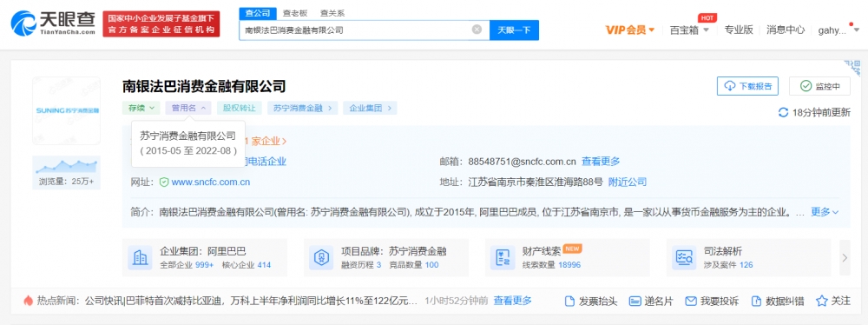Viewport: 868px width, 325px height.
Task: Visit www.sncfc.com.cn website link
Action: (211, 182)
